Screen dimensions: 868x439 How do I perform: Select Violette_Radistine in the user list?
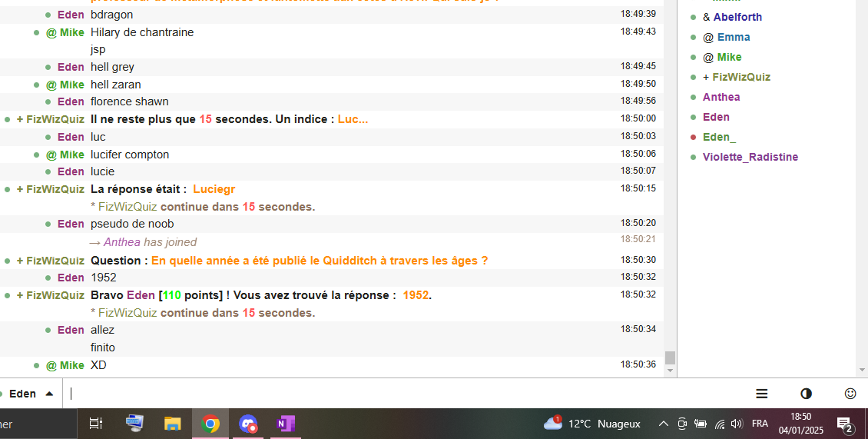[750, 157]
